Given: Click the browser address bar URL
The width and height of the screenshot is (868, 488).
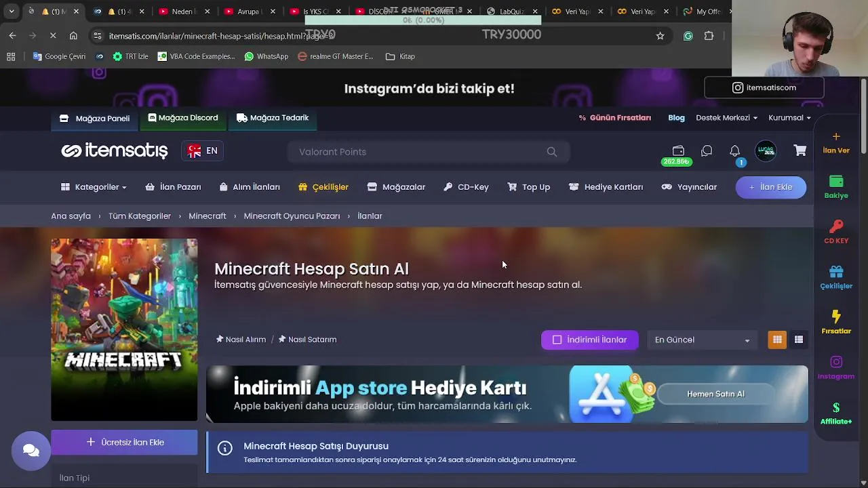Looking at the screenshot, I should pos(221,36).
